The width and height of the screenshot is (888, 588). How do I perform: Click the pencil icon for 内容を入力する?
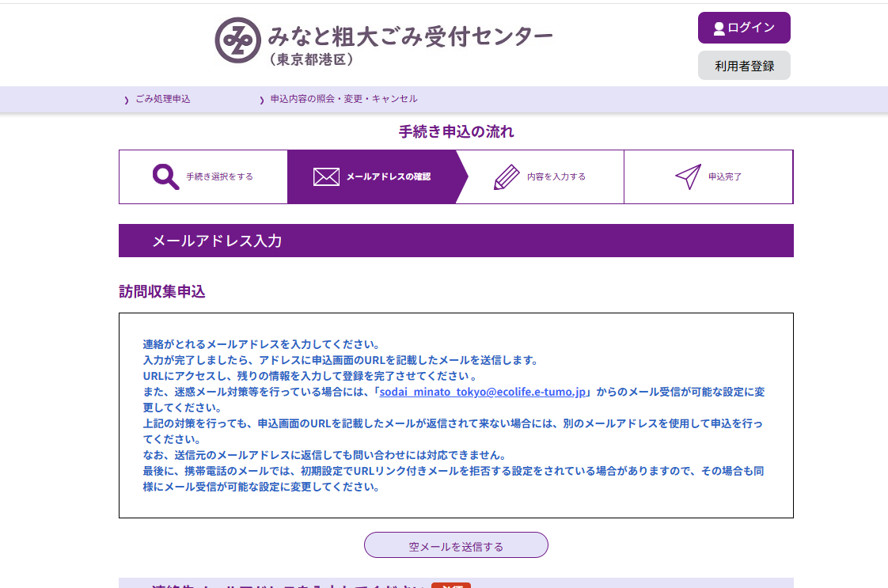507,176
